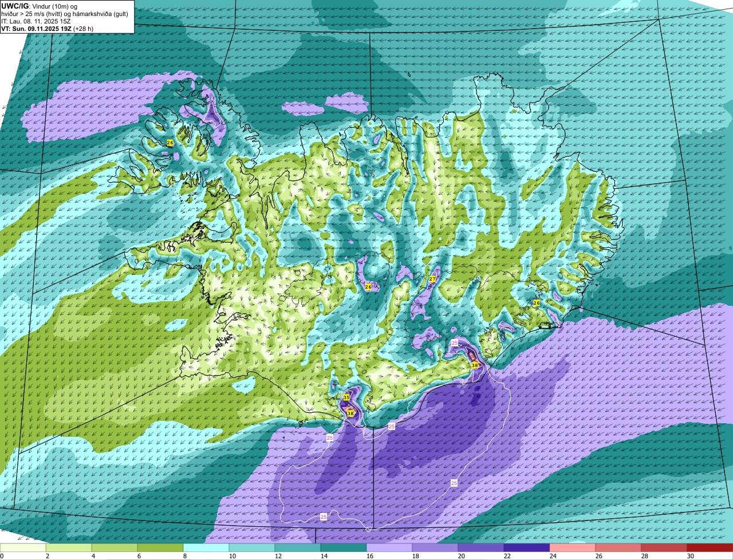The image size is (733, 560).
Task: Click the 16–18 m/s light lavender legend swatch
Action: pyautogui.click(x=389, y=548)
